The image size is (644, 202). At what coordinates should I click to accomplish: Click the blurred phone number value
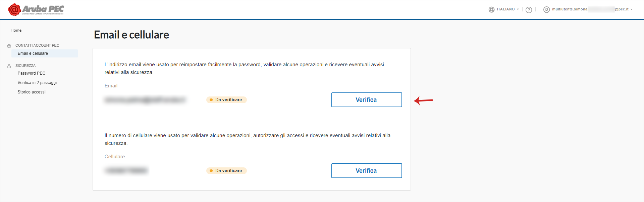126,171
